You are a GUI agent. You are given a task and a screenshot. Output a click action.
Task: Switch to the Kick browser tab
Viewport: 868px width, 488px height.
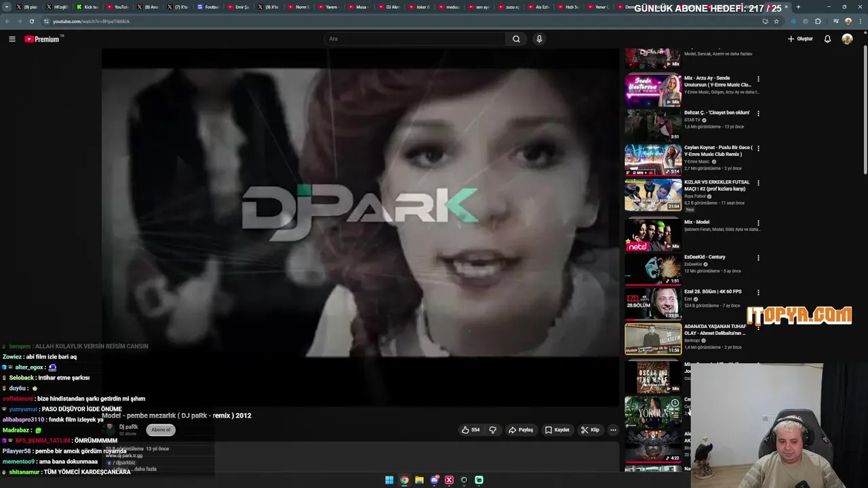[x=87, y=7]
